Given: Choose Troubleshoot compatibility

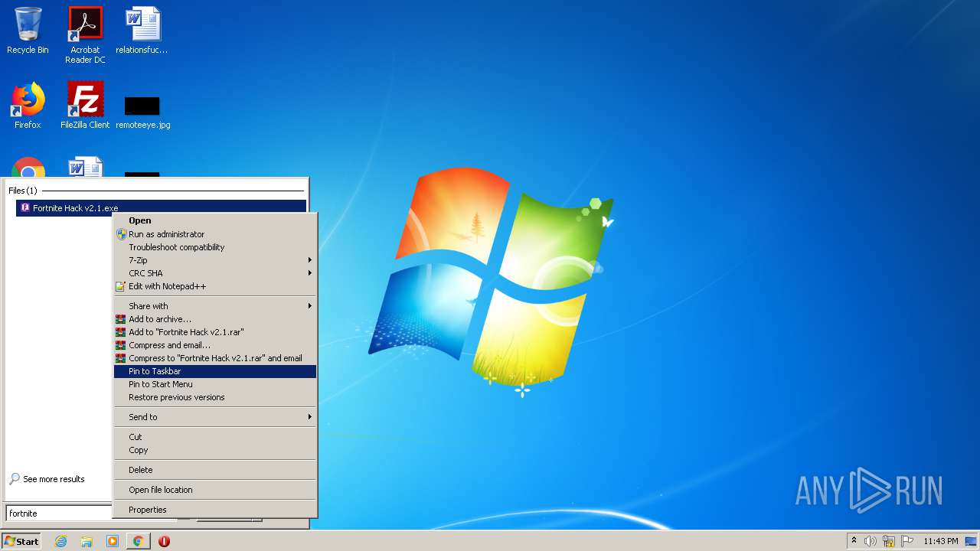Looking at the screenshot, I should pos(215,247).
